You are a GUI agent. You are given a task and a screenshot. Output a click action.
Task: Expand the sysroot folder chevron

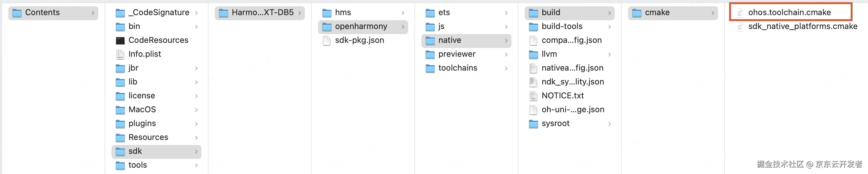(609, 124)
